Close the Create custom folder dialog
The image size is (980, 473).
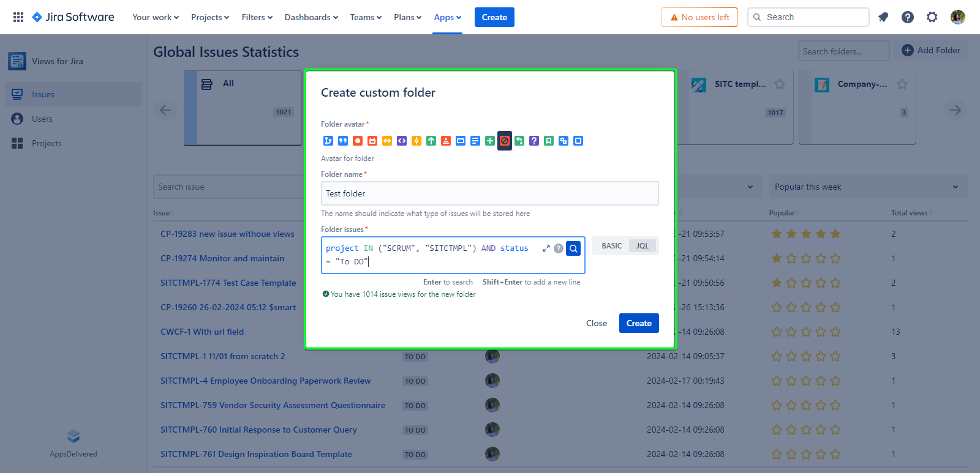tap(596, 323)
